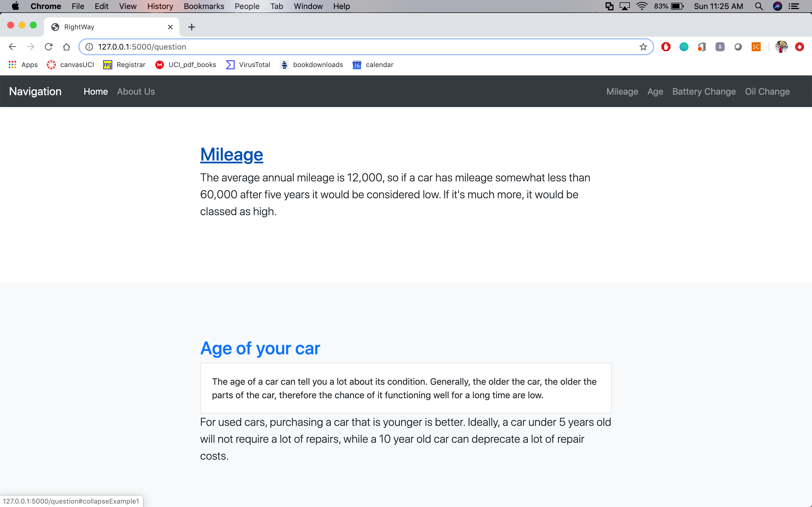Open the canvasUCI bookmark

70,65
